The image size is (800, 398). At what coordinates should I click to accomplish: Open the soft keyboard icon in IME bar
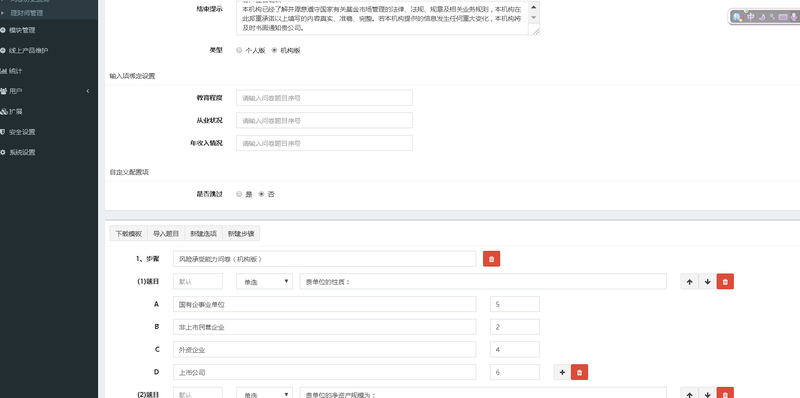783,17
